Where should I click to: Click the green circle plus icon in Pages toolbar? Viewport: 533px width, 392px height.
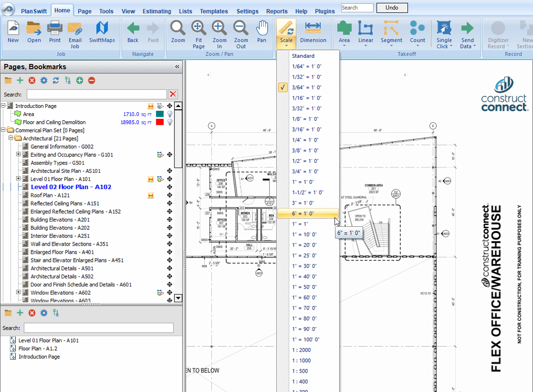[x=80, y=80]
